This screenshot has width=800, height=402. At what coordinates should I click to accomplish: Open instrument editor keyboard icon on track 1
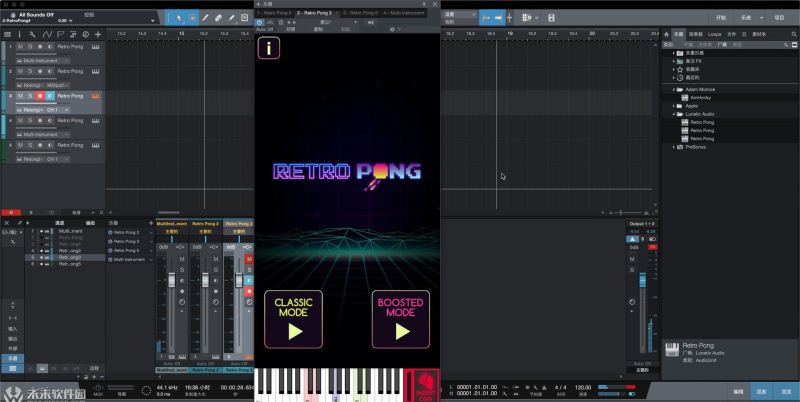click(95, 46)
